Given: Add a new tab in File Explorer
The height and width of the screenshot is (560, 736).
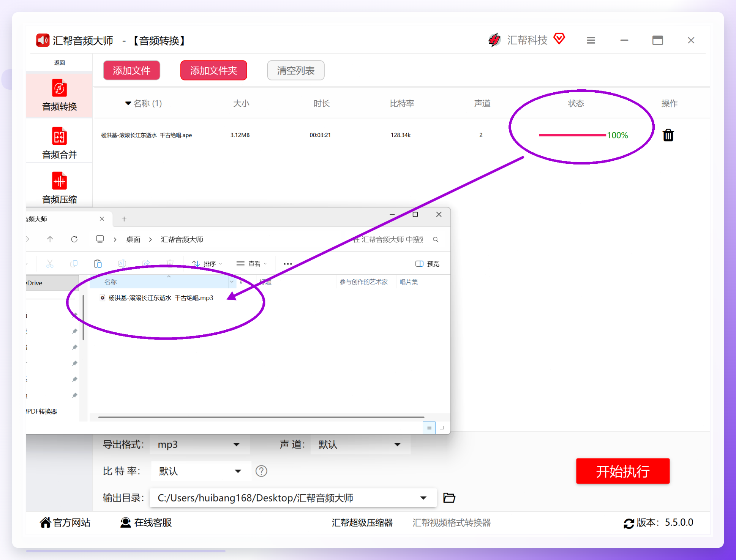Looking at the screenshot, I should (x=124, y=219).
